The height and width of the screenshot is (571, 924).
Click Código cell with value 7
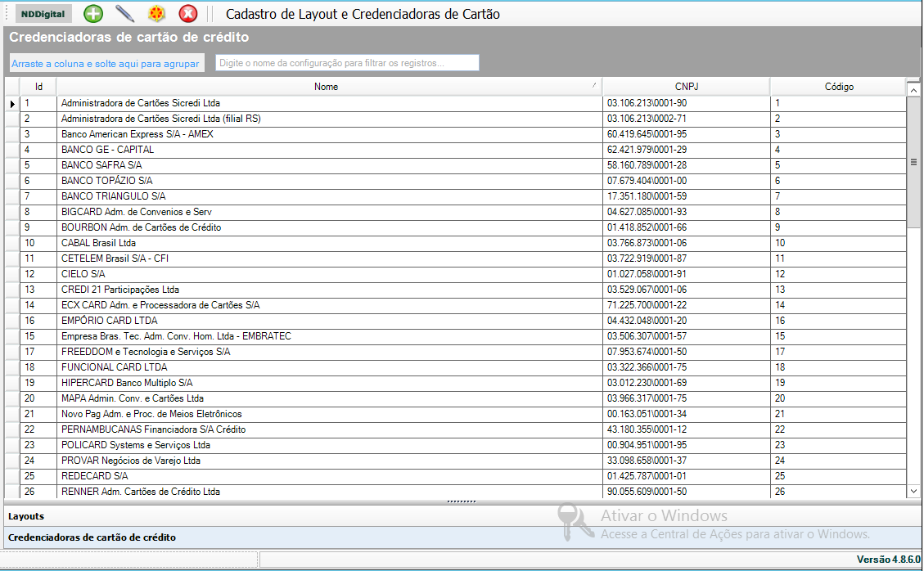coord(839,196)
